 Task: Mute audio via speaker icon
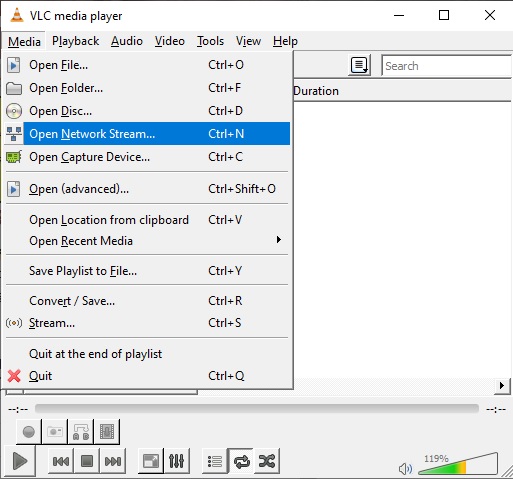pos(405,469)
